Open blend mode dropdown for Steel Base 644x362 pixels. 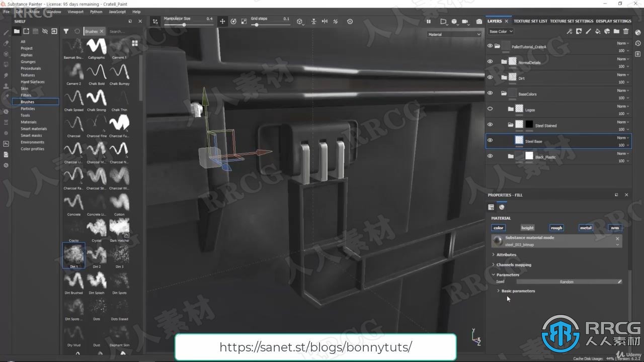(623, 138)
